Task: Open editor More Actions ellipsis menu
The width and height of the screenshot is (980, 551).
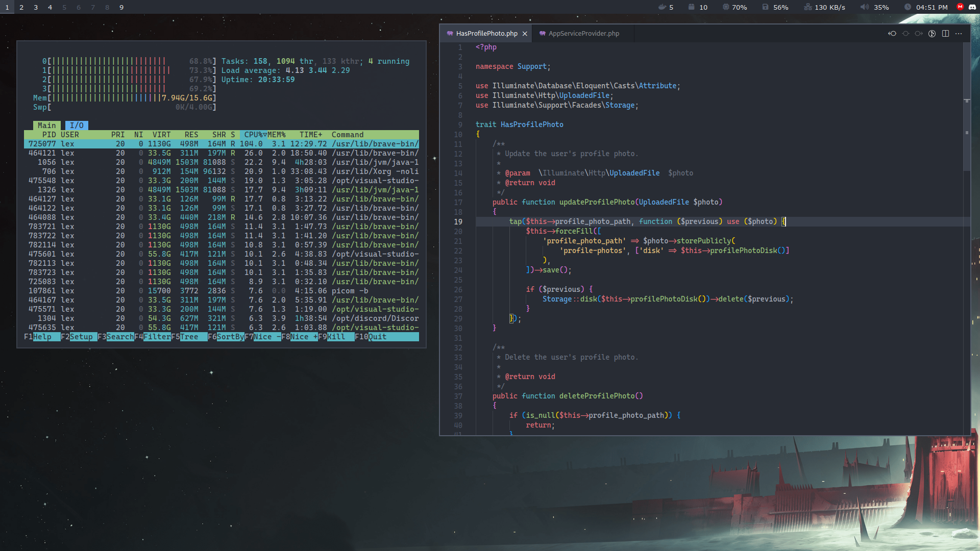Action: click(959, 34)
